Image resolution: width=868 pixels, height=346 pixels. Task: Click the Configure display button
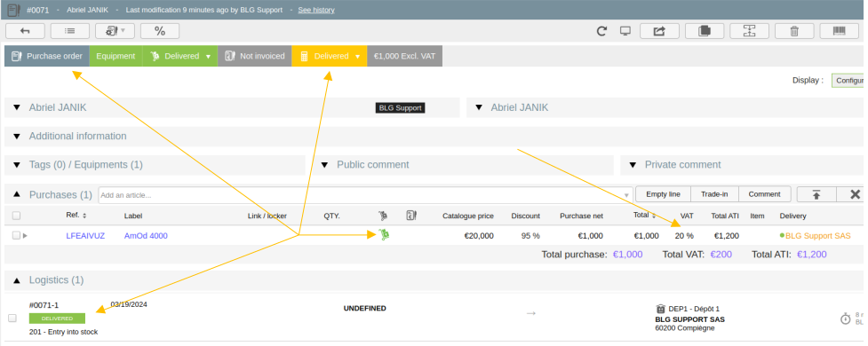point(849,80)
